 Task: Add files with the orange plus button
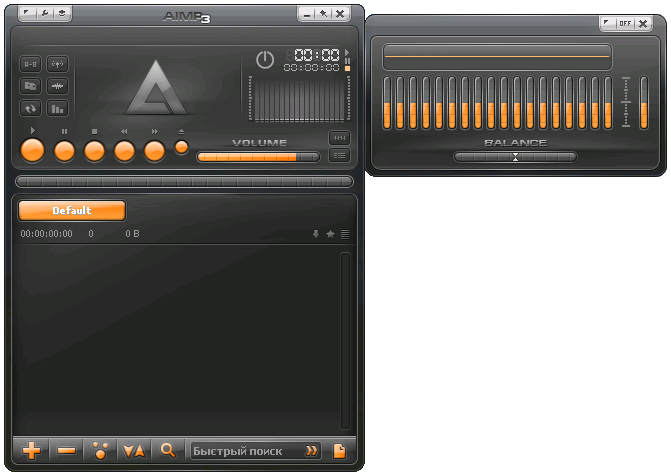pos(31,450)
